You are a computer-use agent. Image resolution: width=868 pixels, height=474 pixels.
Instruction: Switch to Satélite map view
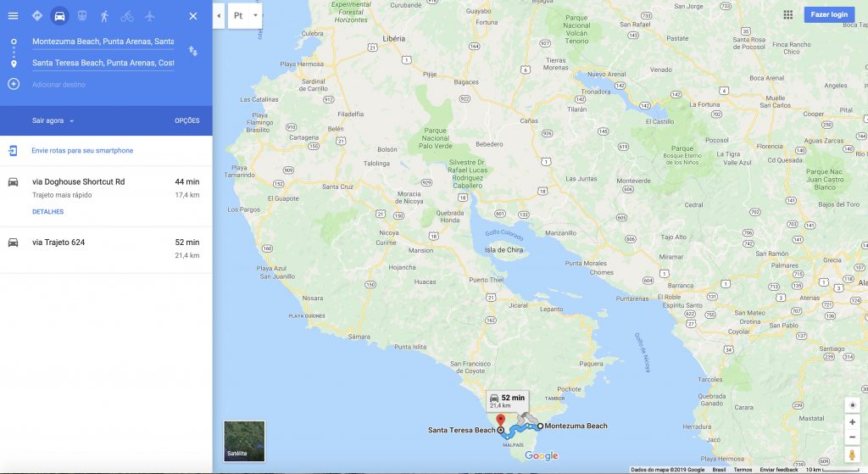244,441
